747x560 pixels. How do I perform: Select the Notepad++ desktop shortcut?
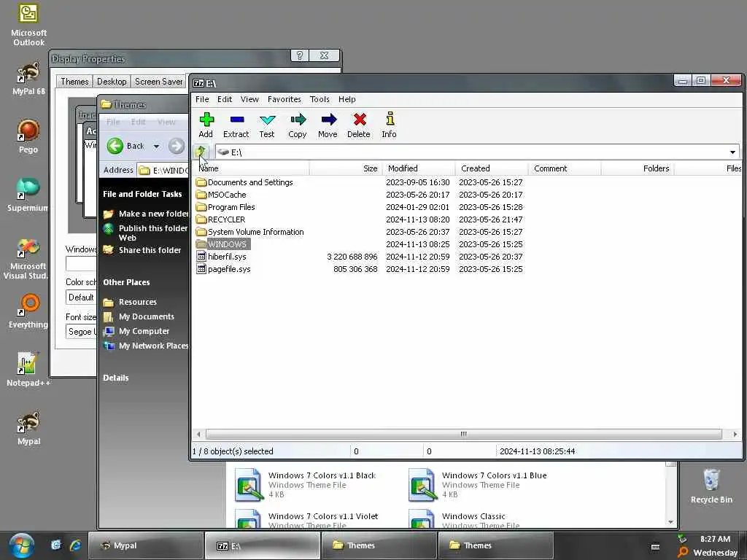(x=28, y=370)
